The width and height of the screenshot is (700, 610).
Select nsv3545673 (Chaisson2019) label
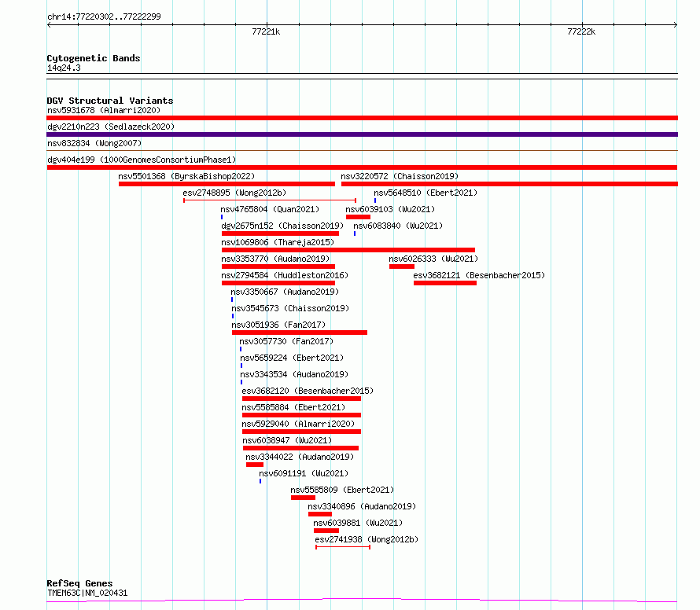(290, 308)
